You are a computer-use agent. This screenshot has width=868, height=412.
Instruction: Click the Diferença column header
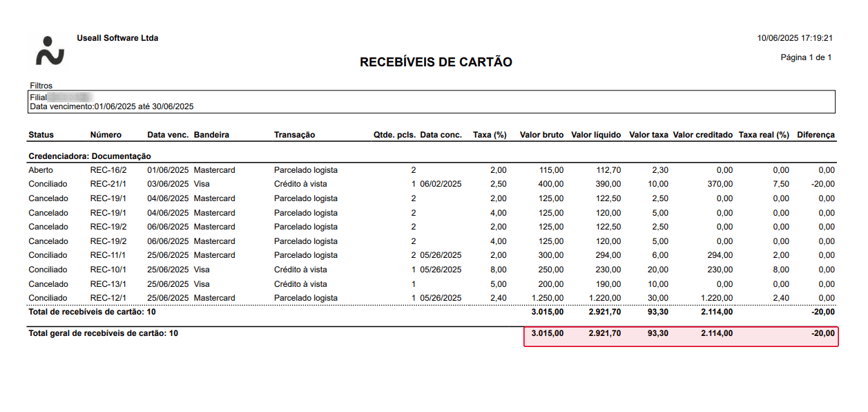tap(816, 135)
